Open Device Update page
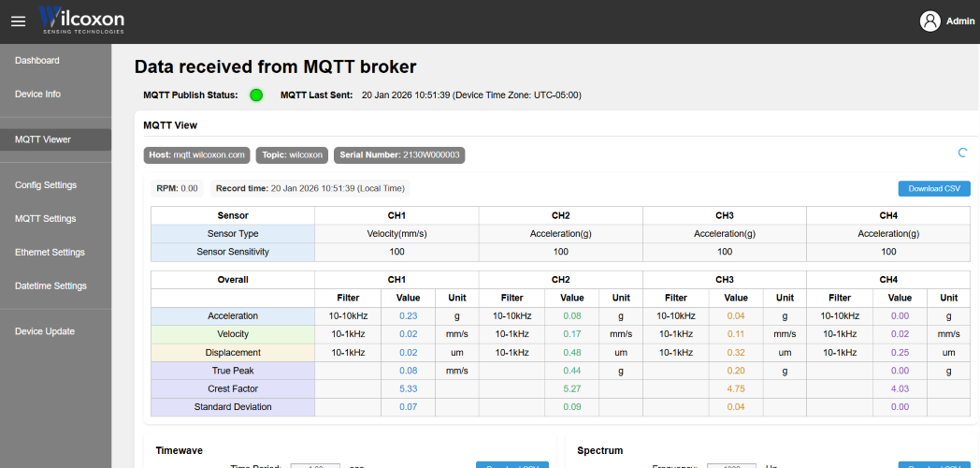The height and width of the screenshot is (468, 980). point(45,331)
